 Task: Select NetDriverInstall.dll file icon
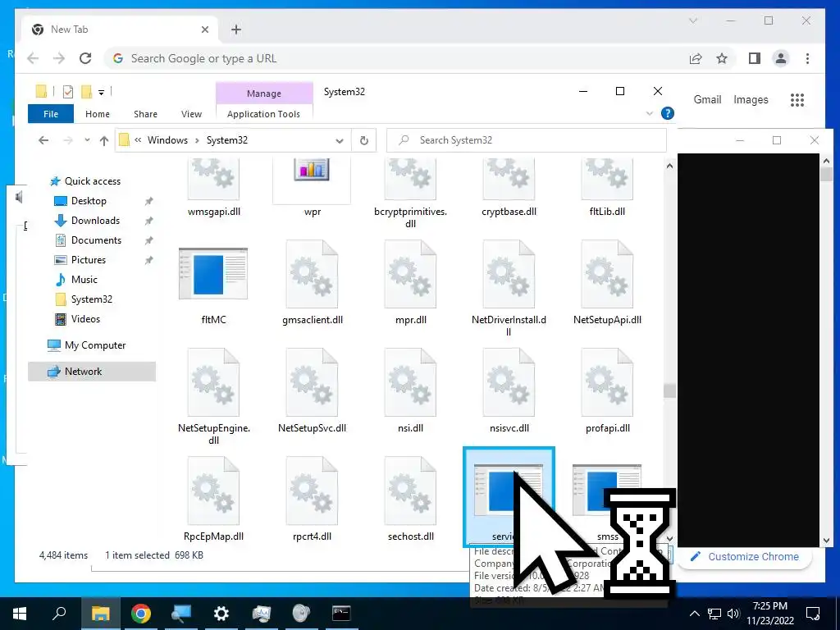[509, 274]
